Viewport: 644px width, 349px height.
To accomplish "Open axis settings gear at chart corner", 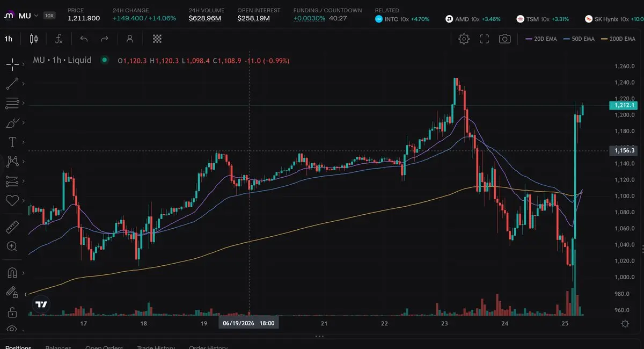I will click(x=625, y=323).
